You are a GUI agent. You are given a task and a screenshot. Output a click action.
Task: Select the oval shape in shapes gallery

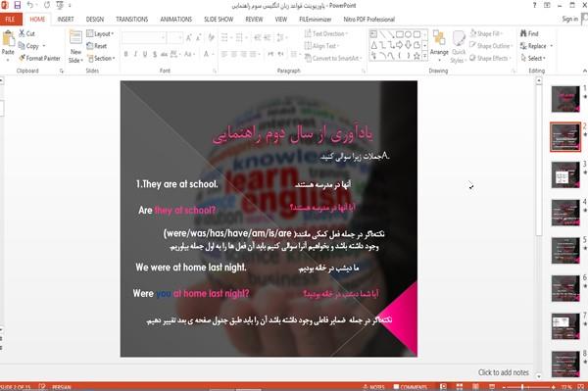[x=408, y=34]
